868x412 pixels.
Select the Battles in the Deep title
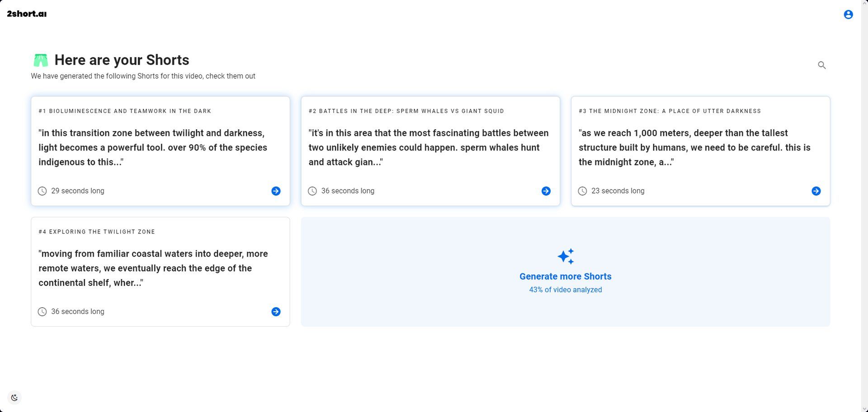(x=406, y=111)
